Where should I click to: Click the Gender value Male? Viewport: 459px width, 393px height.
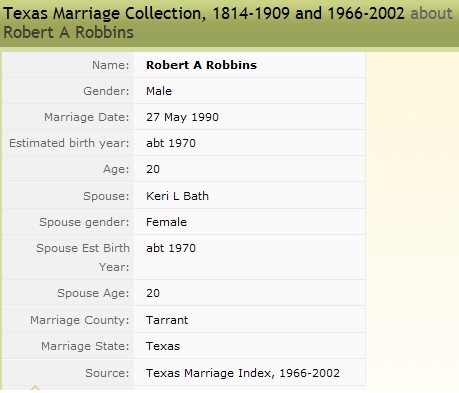coord(159,91)
